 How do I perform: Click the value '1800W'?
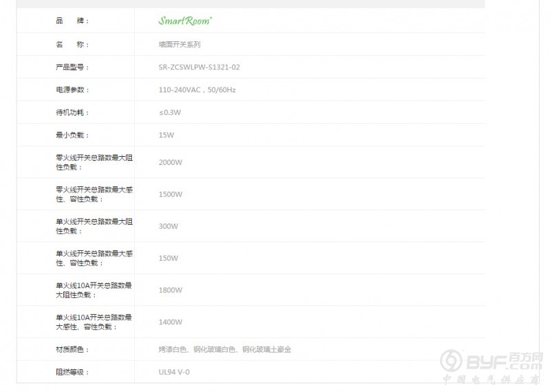[170, 290]
